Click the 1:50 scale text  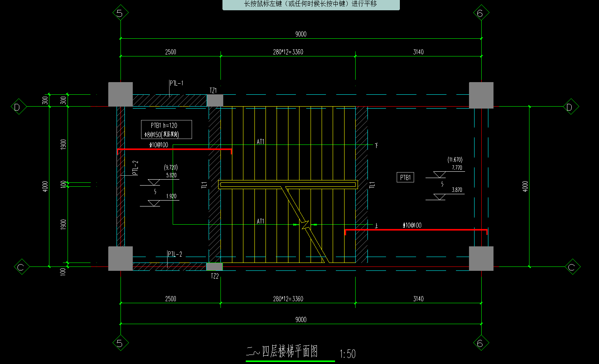coord(348,354)
